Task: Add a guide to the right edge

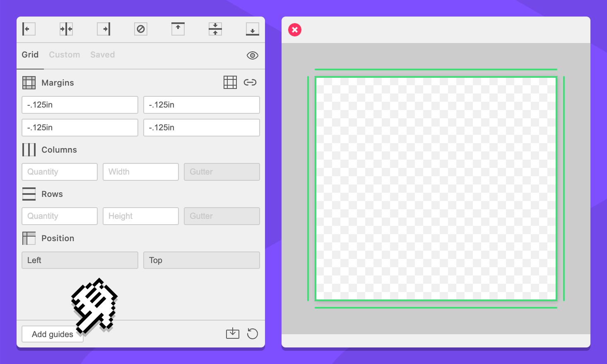Action: click(x=104, y=29)
